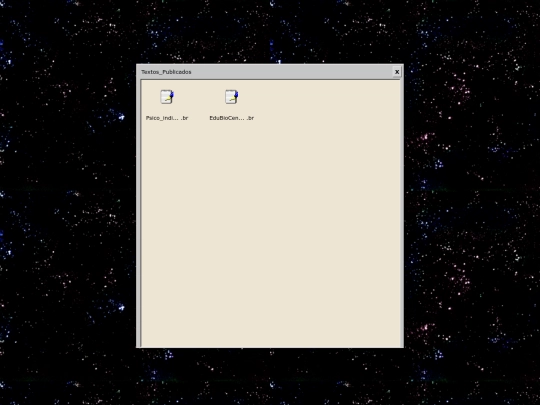The height and width of the screenshot is (405, 540).
Task: Click the Palco_Indi... .br file name label
Action: 167,118
